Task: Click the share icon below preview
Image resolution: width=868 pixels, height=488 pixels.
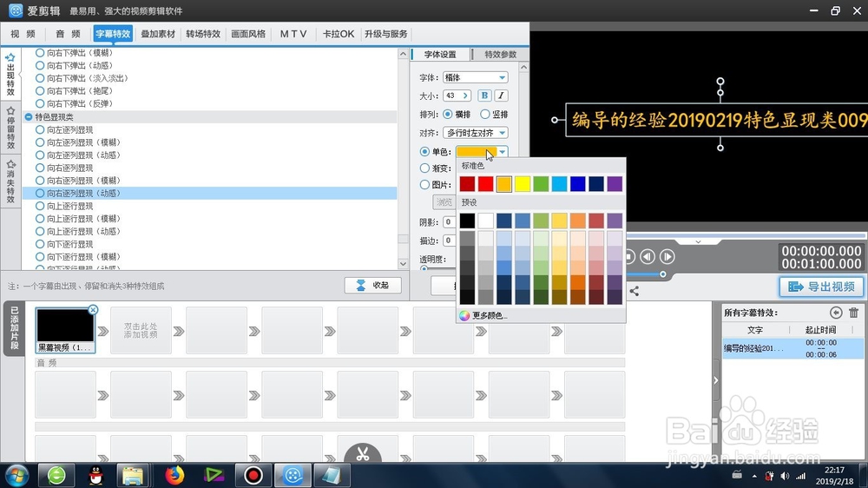Action: click(x=635, y=291)
